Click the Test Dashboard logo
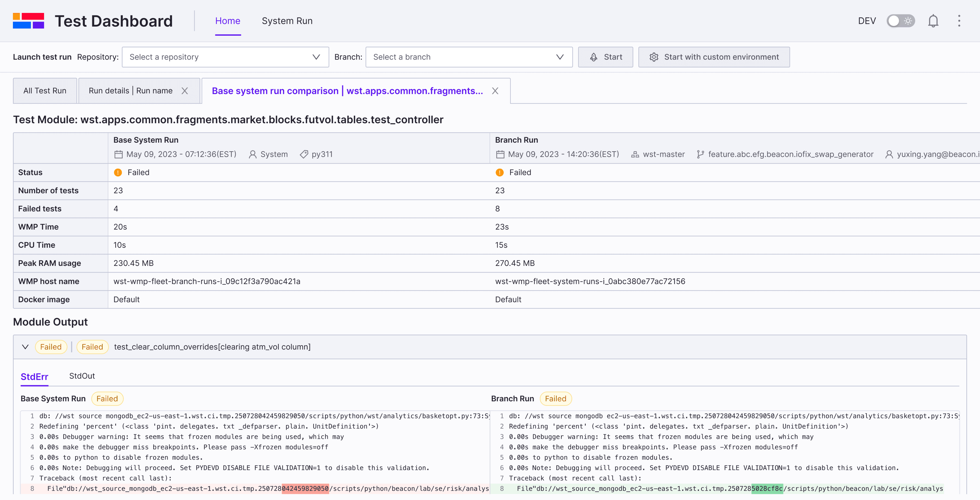The image size is (980, 500). pyautogui.click(x=28, y=21)
